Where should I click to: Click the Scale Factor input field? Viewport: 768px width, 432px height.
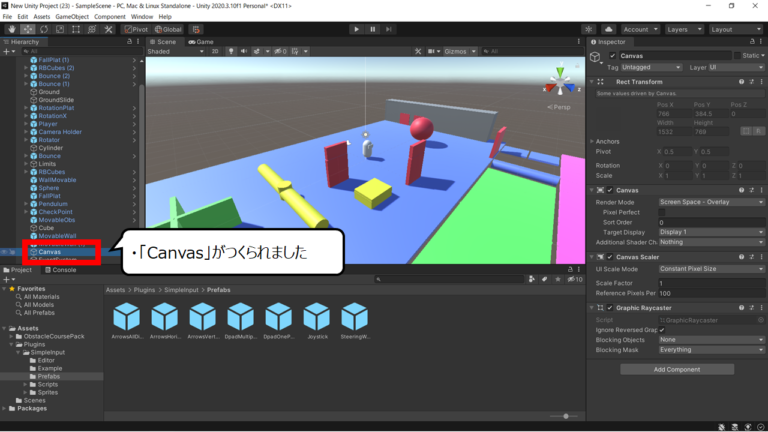pyautogui.click(x=710, y=283)
